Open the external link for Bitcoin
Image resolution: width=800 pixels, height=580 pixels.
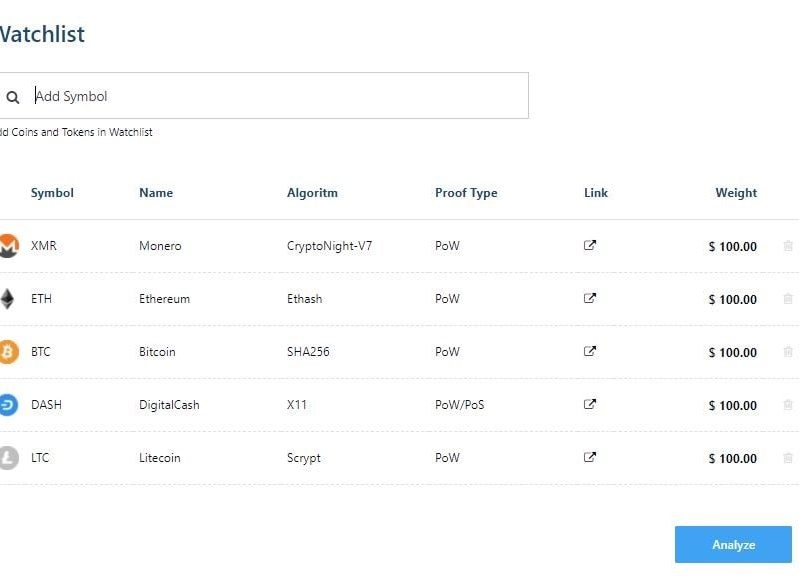[x=590, y=351]
